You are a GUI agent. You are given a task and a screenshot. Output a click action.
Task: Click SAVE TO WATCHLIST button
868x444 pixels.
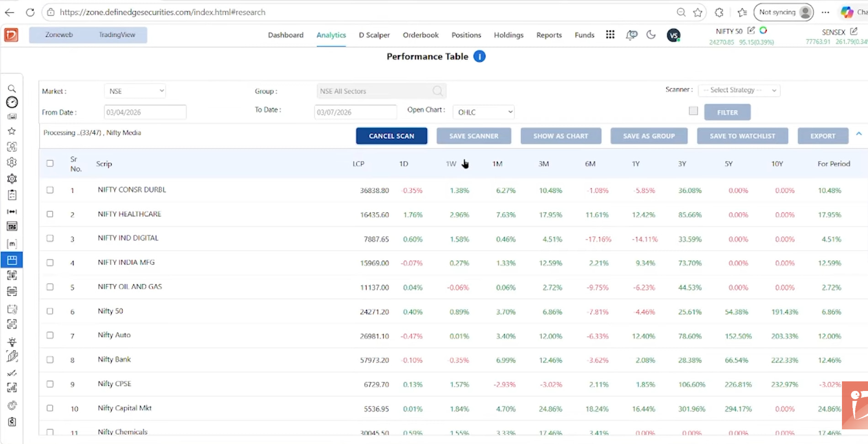point(742,136)
